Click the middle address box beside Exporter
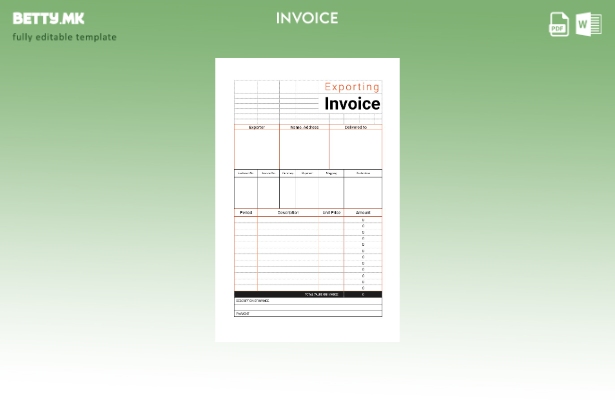 tap(304, 149)
